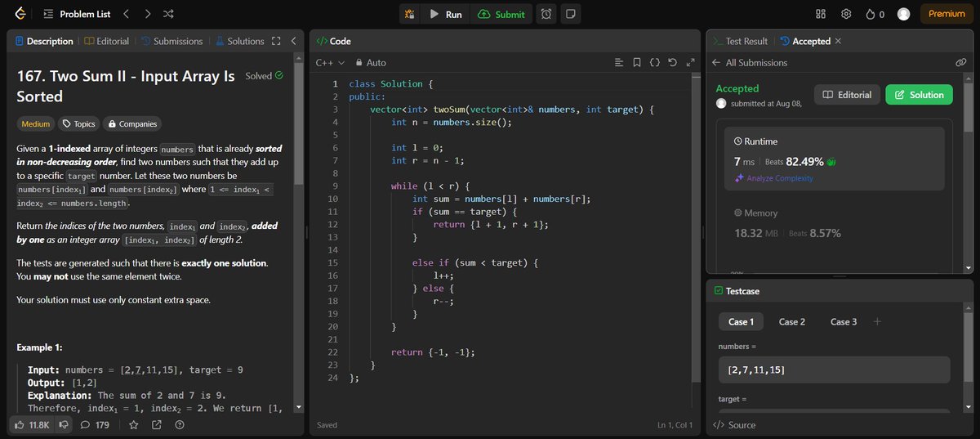
Task: Switch to the Editorial tab
Action: click(x=106, y=41)
